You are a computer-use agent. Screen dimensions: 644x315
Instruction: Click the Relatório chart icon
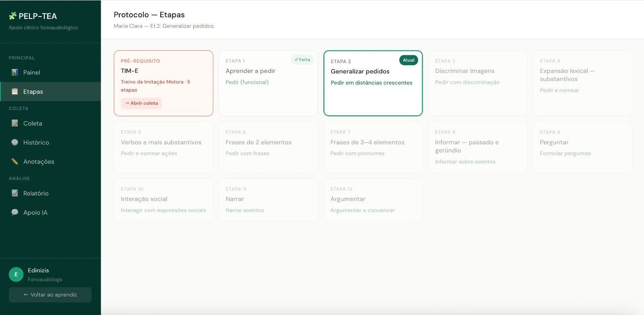(x=15, y=193)
